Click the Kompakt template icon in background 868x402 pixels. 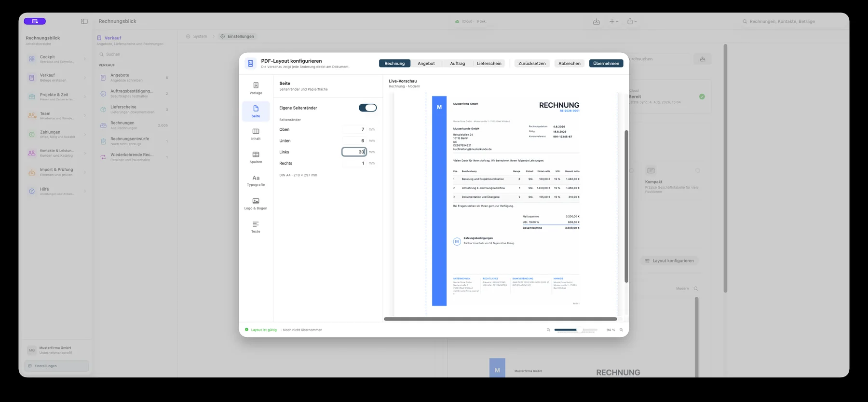click(x=651, y=171)
